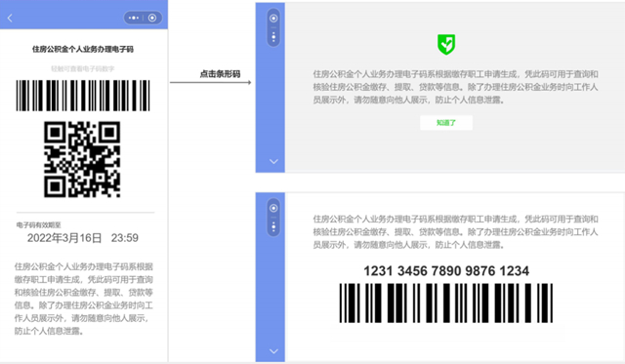The image size is (625, 364).
Task: Click the gray hint text above barcode
Action: click(83, 69)
